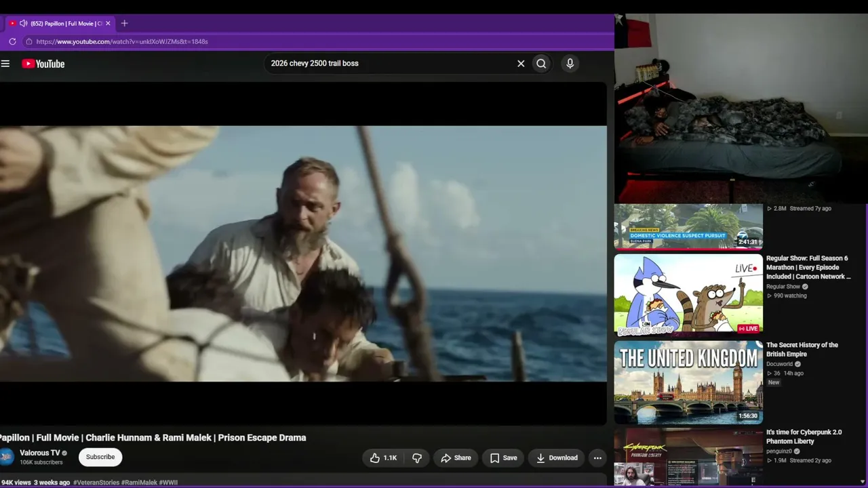Image resolution: width=868 pixels, height=488 pixels.
Task: Save the video to a playlist
Action: click(503, 458)
